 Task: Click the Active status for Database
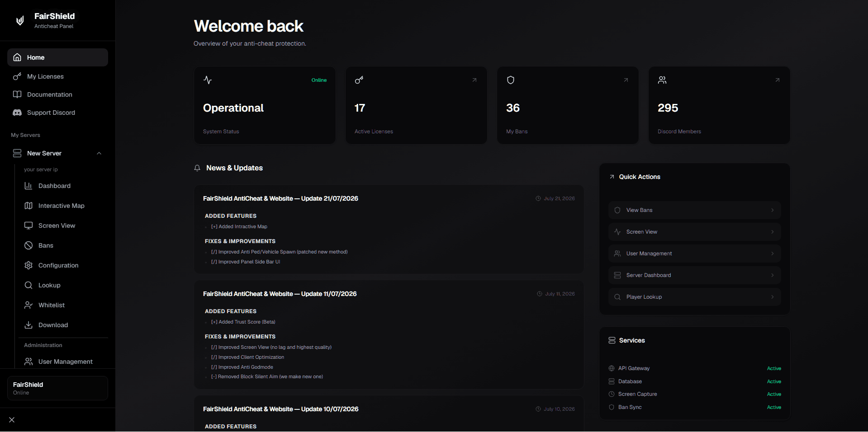point(774,381)
